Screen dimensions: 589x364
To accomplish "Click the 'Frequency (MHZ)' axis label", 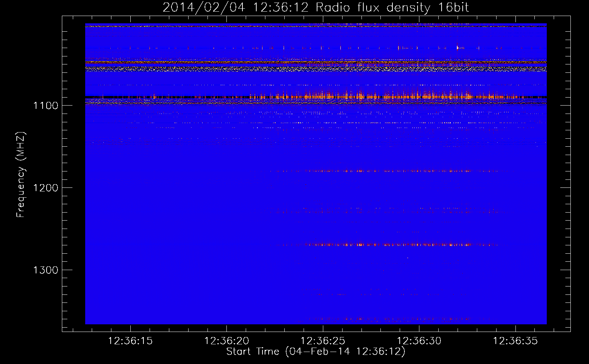I will click(x=21, y=175).
